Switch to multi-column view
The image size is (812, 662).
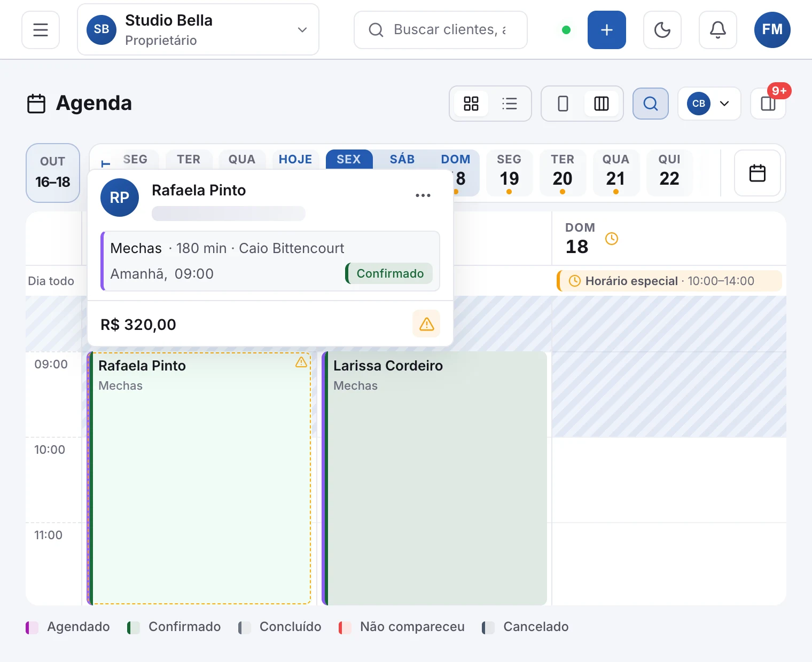(602, 104)
